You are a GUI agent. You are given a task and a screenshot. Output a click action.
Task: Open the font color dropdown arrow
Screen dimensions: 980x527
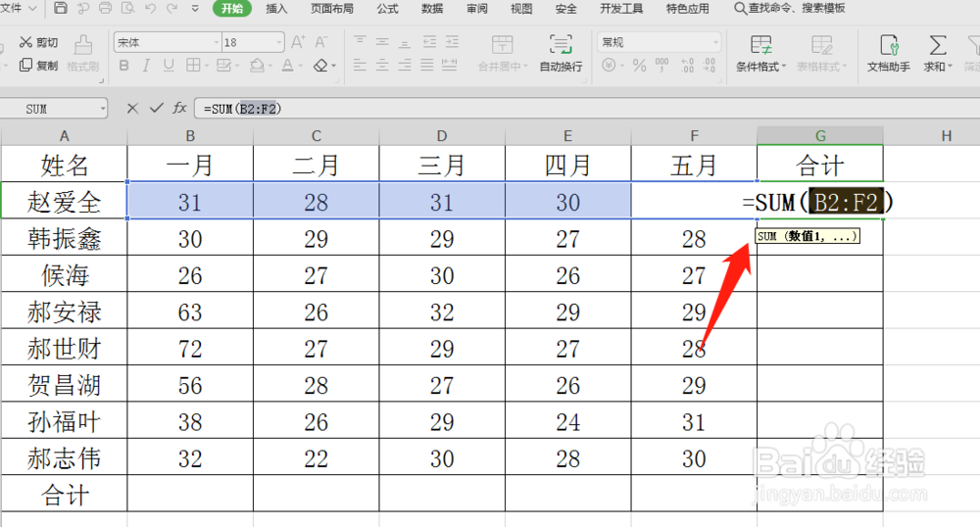pos(301,66)
